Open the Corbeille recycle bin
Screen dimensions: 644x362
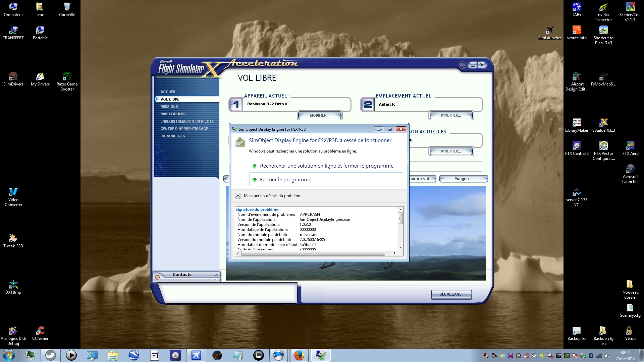click(67, 10)
